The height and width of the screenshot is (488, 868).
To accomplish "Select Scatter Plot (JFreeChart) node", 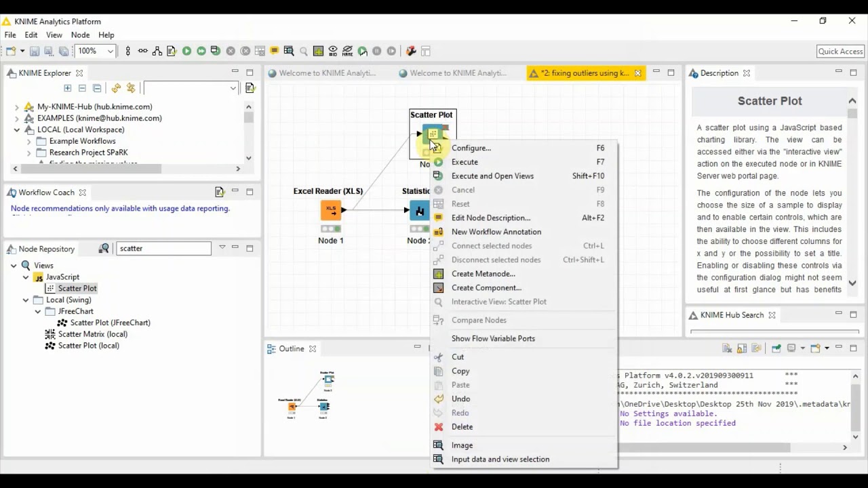I will click(x=111, y=323).
